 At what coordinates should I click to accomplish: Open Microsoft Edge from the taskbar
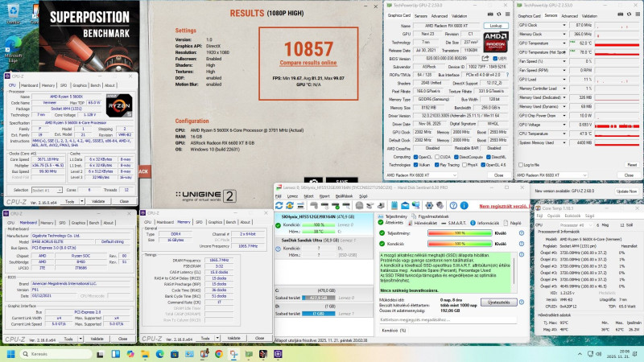click(x=159, y=354)
